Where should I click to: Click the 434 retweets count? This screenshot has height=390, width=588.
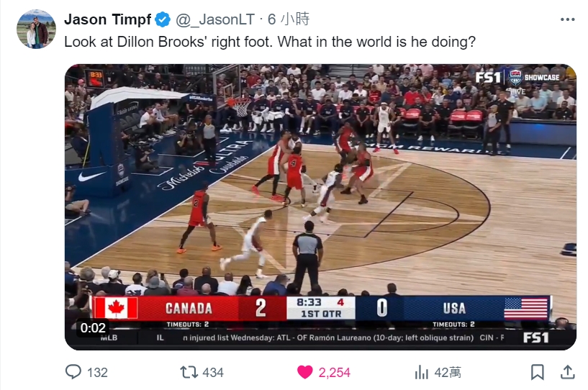pos(213,373)
